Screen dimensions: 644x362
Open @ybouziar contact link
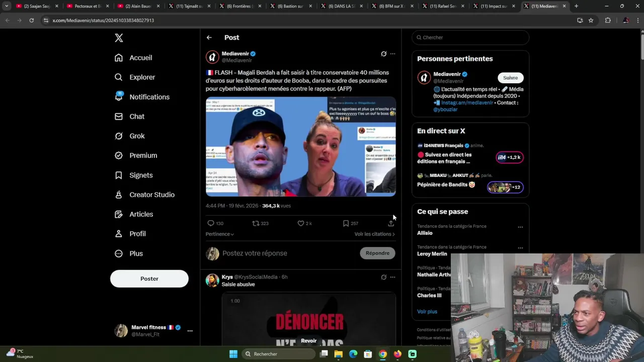[445, 110]
